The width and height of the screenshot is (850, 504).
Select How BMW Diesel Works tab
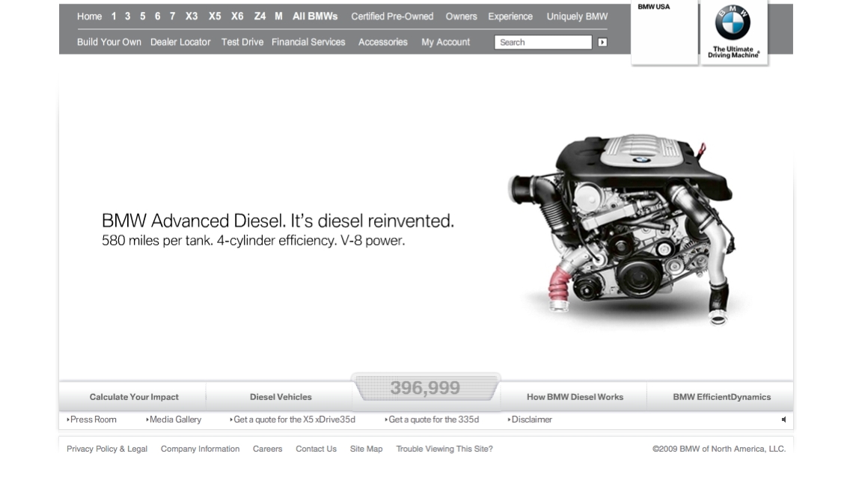[x=575, y=397]
